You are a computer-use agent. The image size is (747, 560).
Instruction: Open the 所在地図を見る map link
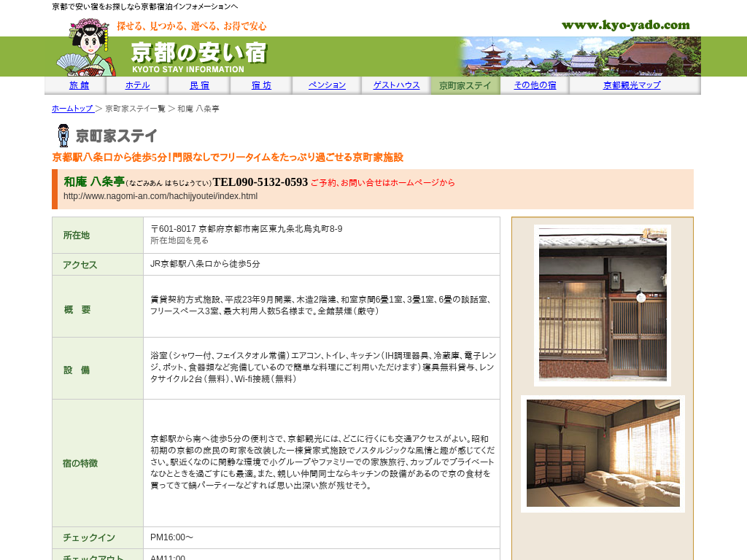coord(179,241)
